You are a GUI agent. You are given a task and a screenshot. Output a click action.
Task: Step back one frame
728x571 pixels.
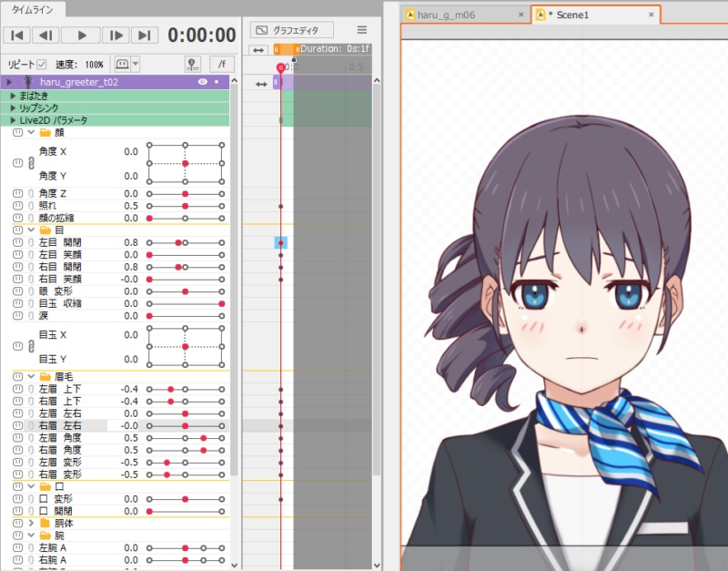point(45,36)
